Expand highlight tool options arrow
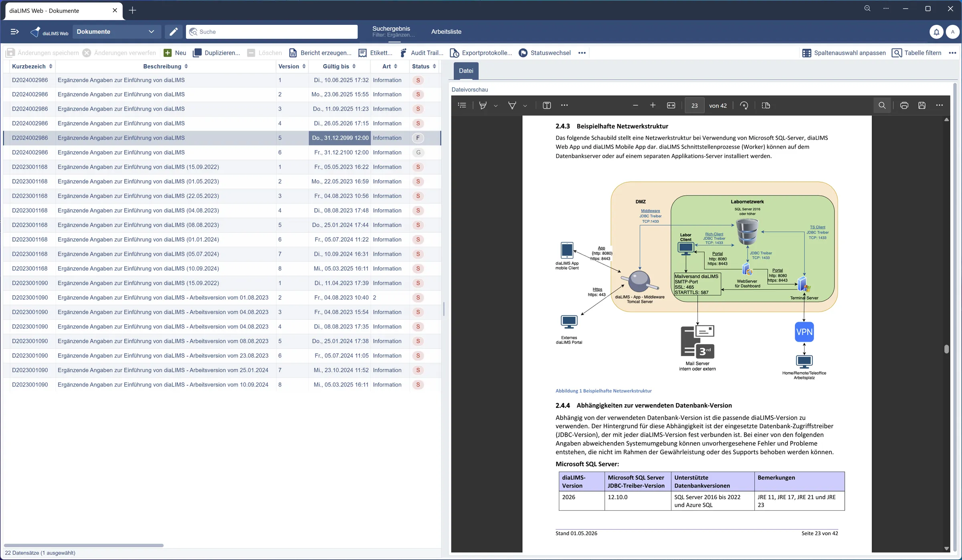This screenshot has height=560, width=962. [496, 106]
